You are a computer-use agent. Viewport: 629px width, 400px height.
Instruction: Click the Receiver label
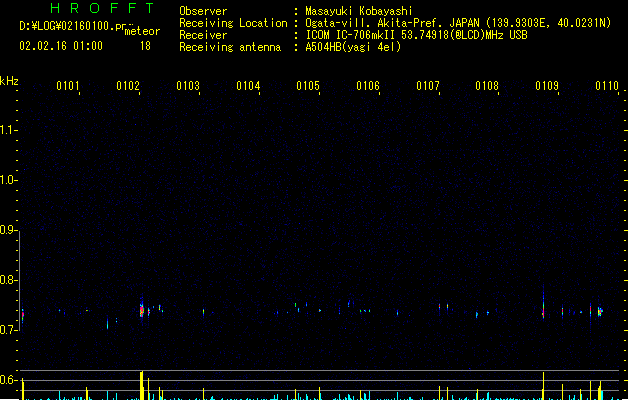pyautogui.click(x=203, y=35)
